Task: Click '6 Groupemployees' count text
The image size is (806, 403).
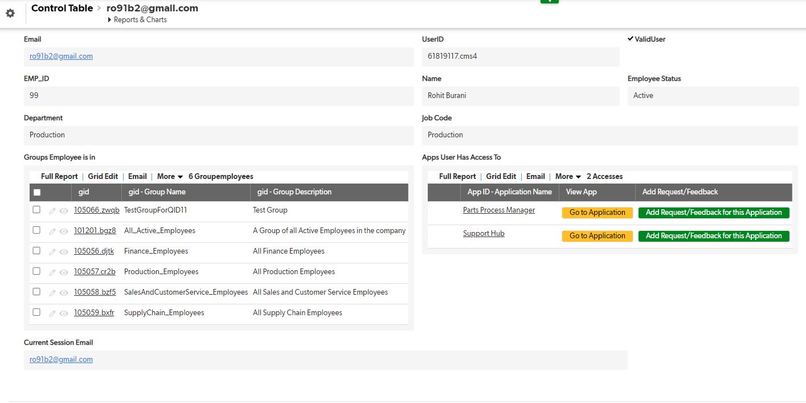Action: (221, 176)
